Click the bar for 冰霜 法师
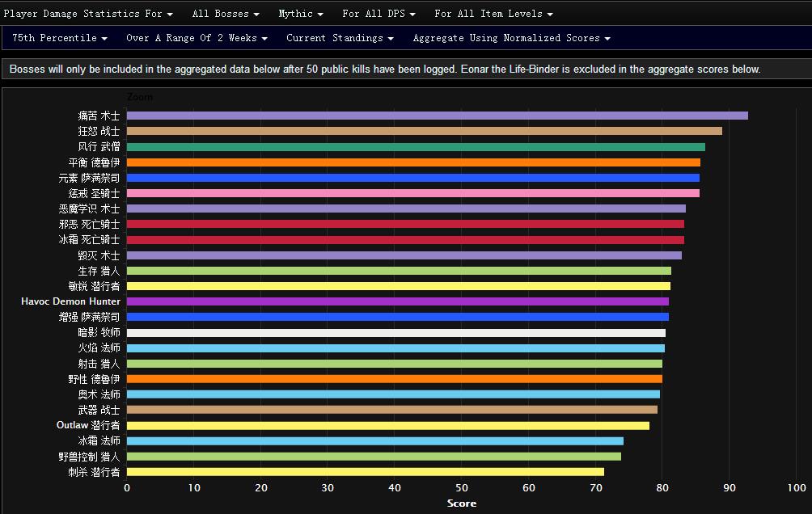This screenshot has width=812, height=514. click(x=375, y=441)
